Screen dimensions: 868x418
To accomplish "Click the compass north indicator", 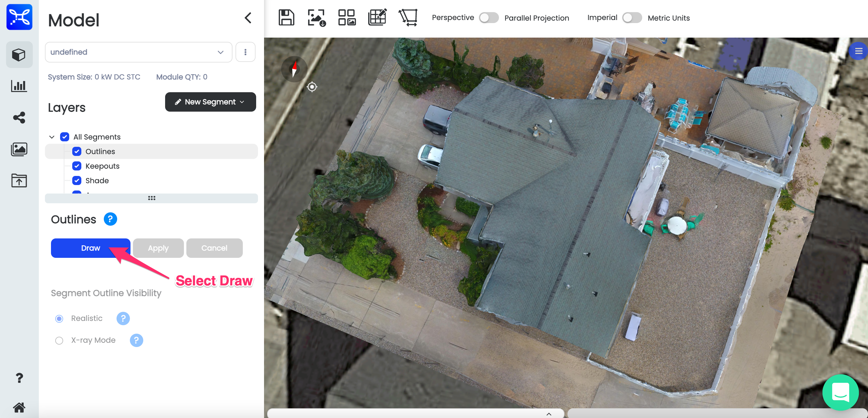I will coord(294,69).
